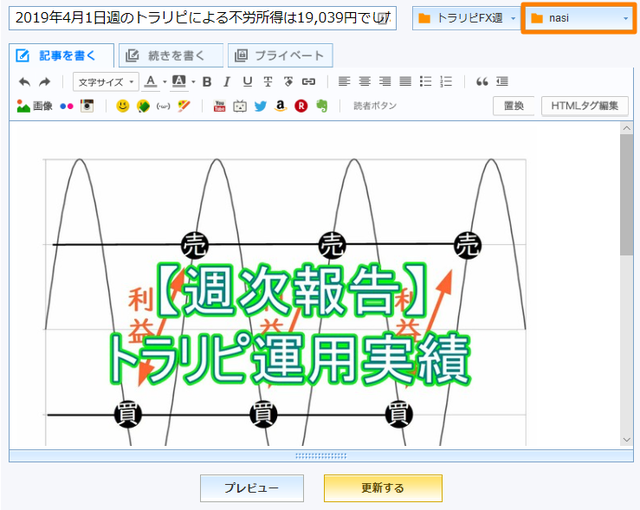Screen dimensions: 640x510
Task: Open the nasi category dropdown
Action: [579, 18]
